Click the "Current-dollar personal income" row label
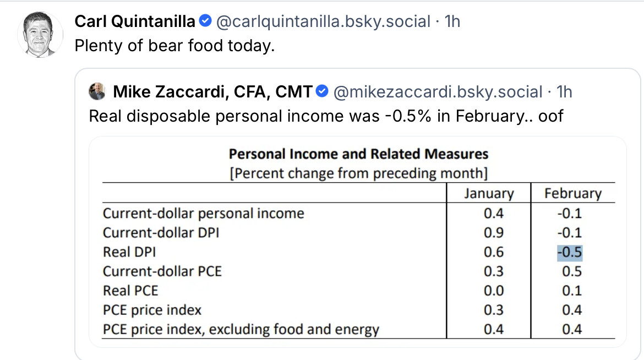 point(203,213)
